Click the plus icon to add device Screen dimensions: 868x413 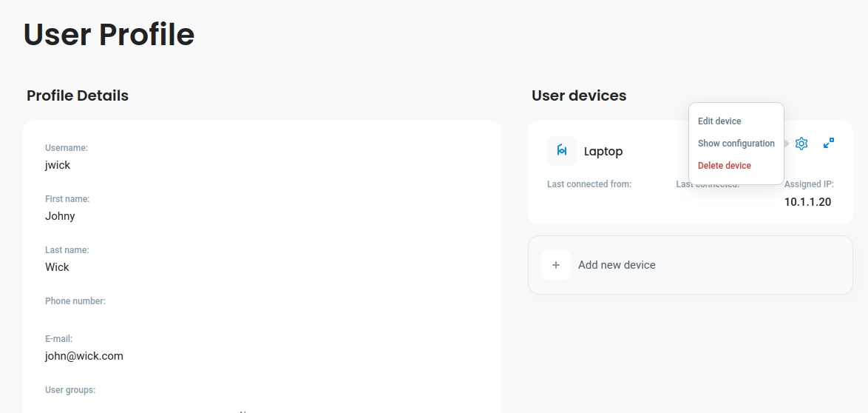(x=556, y=265)
